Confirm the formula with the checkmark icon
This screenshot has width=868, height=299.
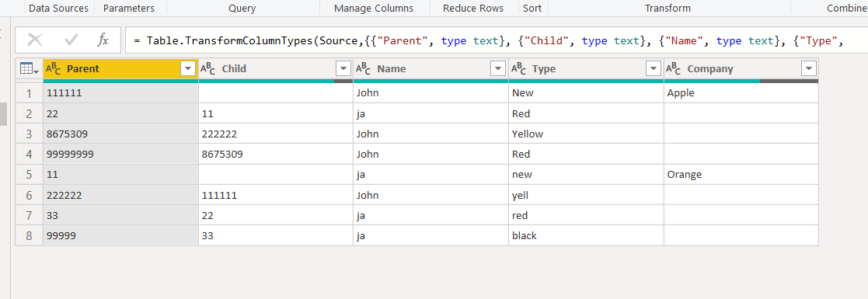[71, 40]
